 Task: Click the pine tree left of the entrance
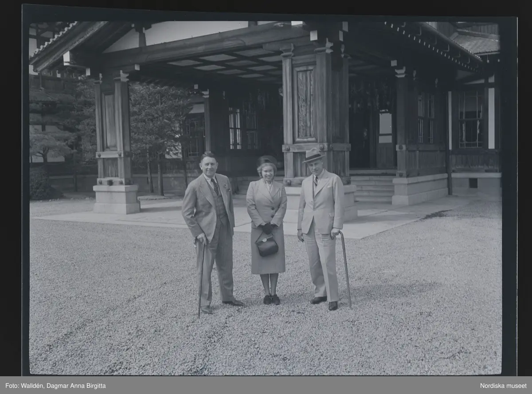(155, 120)
